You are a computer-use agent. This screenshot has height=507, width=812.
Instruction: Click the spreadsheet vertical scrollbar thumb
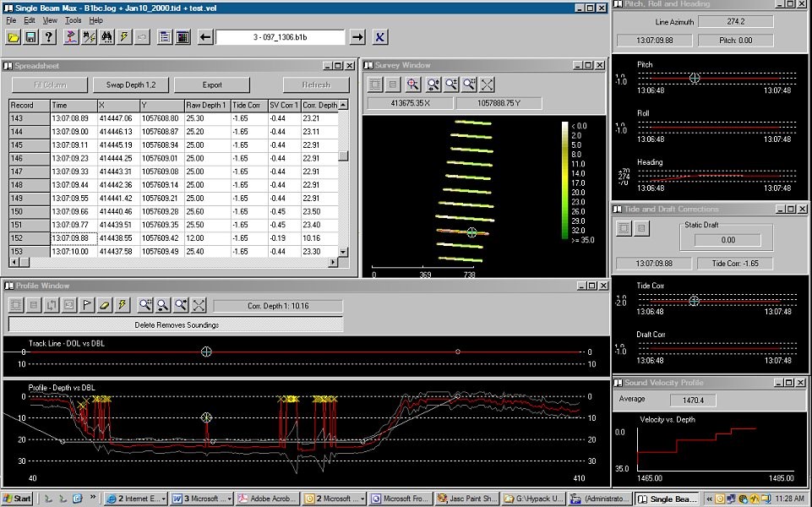pyautogui.click(x=343, y=155)
